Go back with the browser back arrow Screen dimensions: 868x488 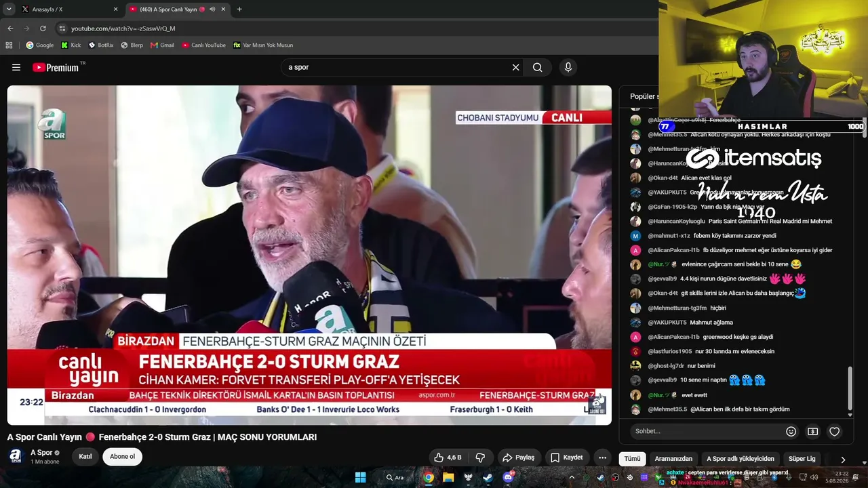[x=10, y=28]
